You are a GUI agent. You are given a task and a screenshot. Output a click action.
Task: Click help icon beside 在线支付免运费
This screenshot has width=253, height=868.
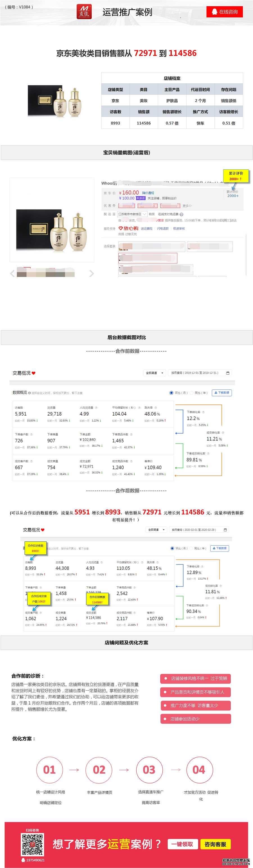click(x=182, y=214)
